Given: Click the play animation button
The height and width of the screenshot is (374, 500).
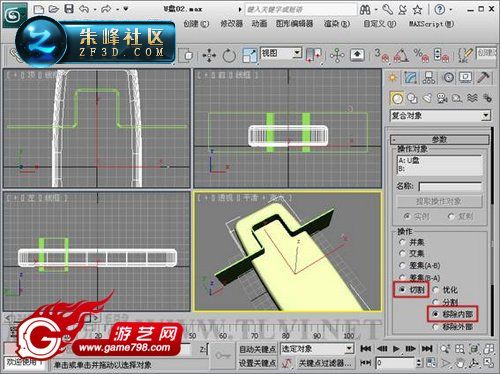Looking at the screenshot, I should (396, 349).
